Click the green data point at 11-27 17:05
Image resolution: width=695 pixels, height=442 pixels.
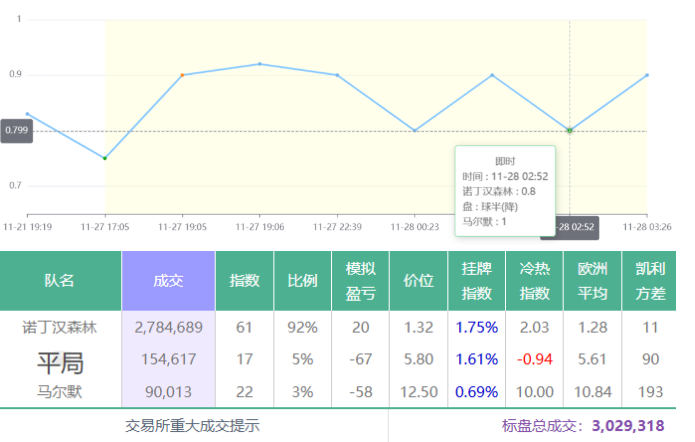[x=105, y=158]
